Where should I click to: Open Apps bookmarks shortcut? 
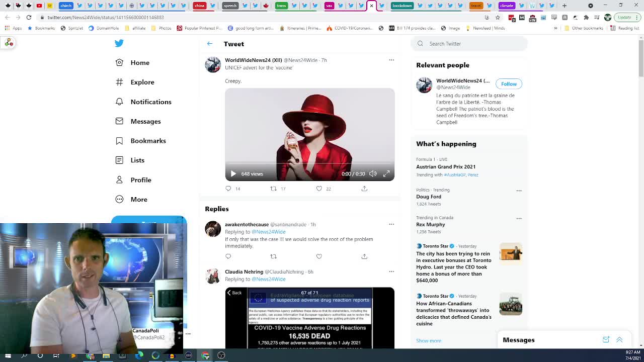(14, 28)
